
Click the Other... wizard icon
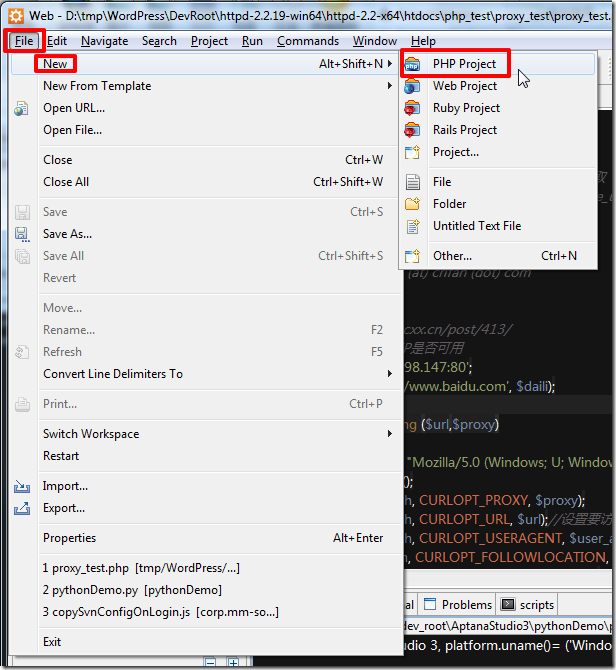[x=412, y=256]
